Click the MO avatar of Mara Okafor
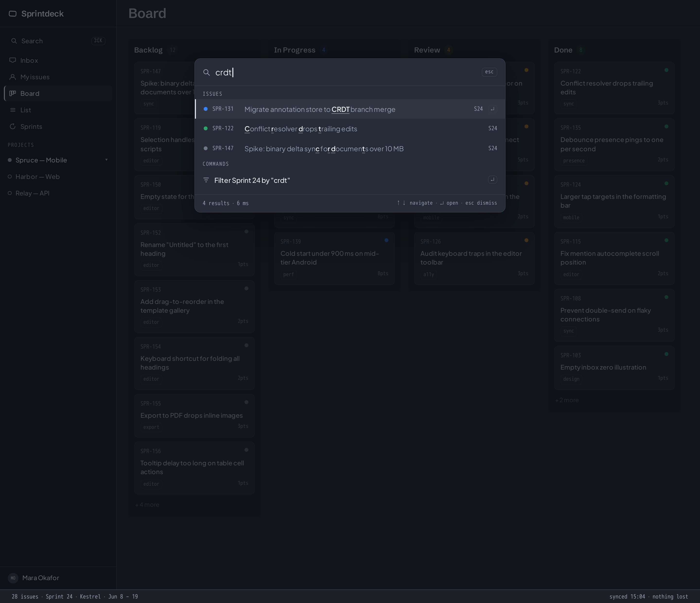The height and width of the screenshot is (603, 700). coord(13,578)
